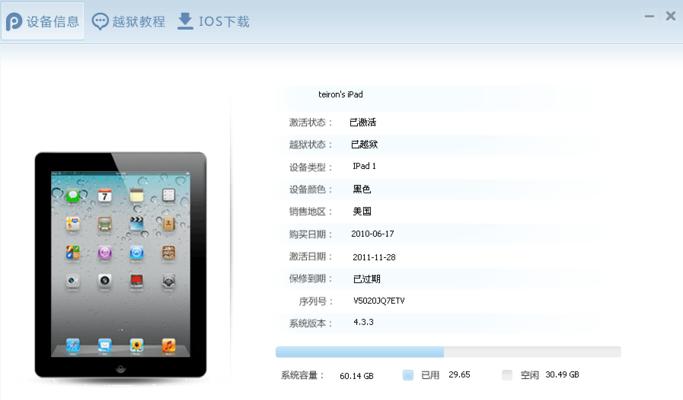Click the 激活状态 label
The height and width of the screenshot is (400, 683).
tap(311, 122)
